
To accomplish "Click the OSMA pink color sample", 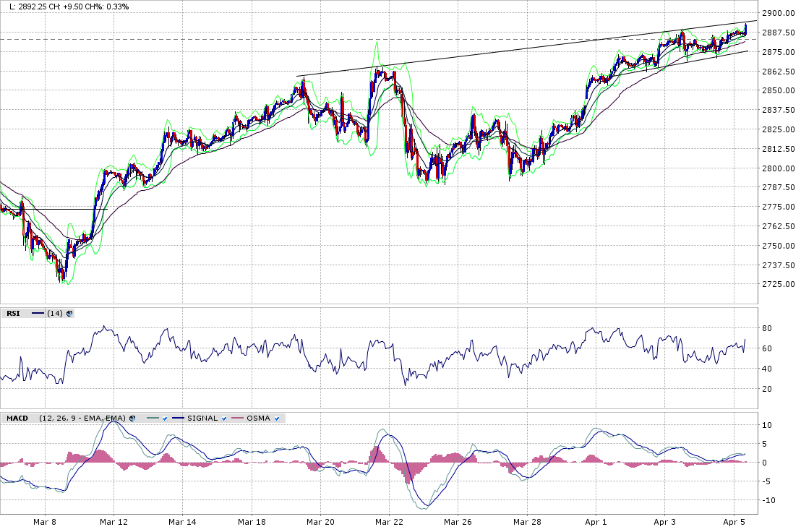I will tap(236, 418).
